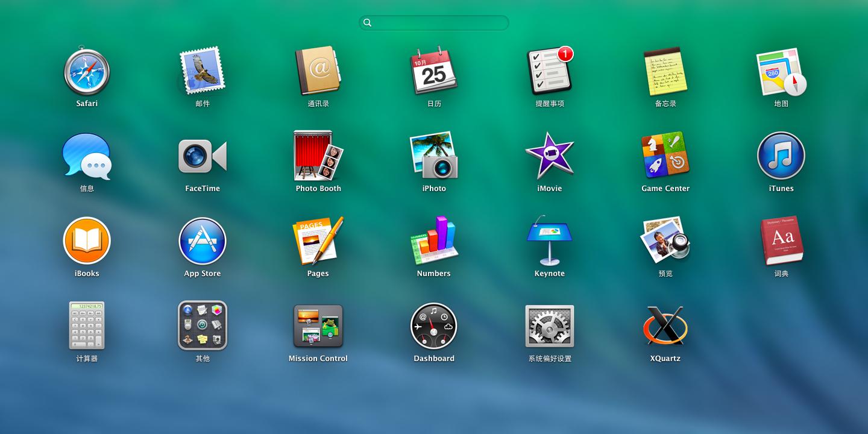Launch Pages document app
The width and height of the screenshot is (868, 434).
pyautogui.click(x=318, y=241)
